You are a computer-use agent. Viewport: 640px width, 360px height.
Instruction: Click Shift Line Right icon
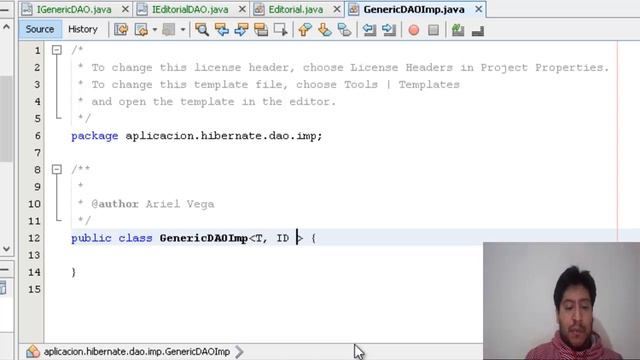coord(389,30)
